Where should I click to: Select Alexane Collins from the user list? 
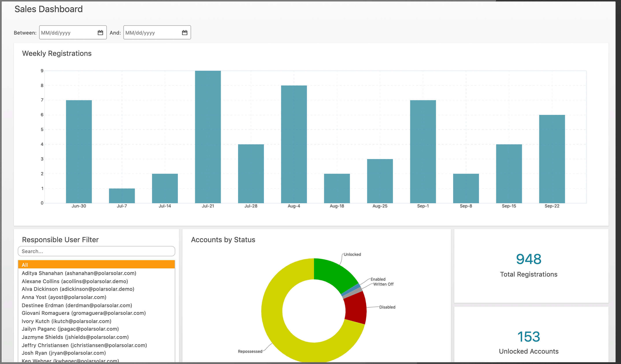click(75, 281)
